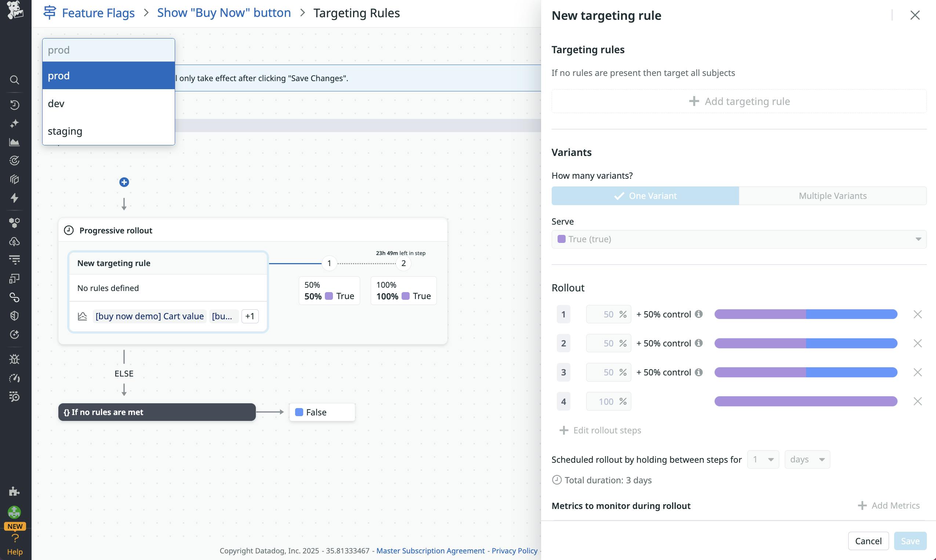The width and height of the screenshot is (936, 560).
Task: Select rollout step 2 circle marker
Action: pyautogui.click(x=403, y=263)
